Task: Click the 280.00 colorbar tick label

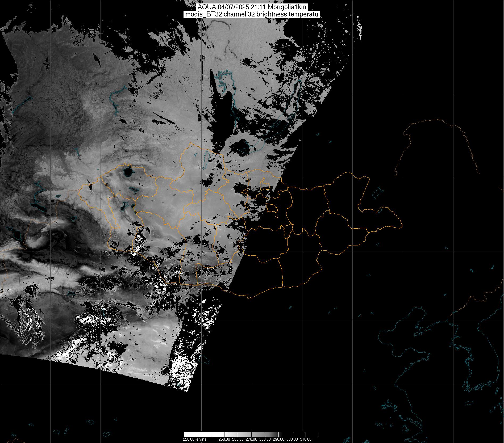Action: pos(265,439)
